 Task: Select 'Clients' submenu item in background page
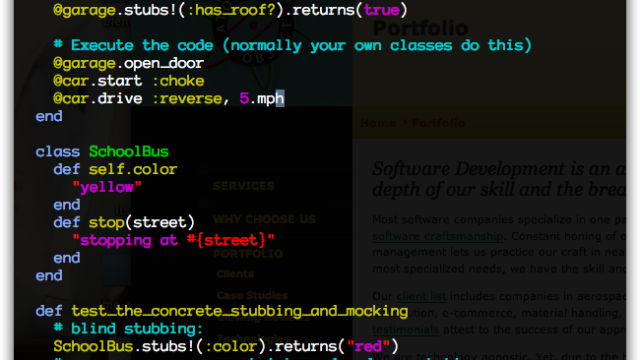point(236,274)
